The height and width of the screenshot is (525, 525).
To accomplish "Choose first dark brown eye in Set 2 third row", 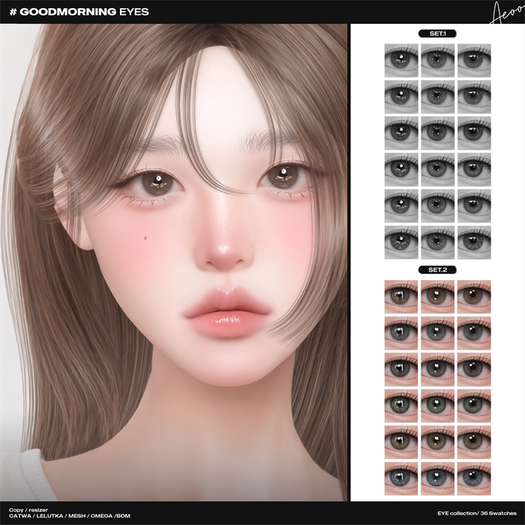I will 401,370.
